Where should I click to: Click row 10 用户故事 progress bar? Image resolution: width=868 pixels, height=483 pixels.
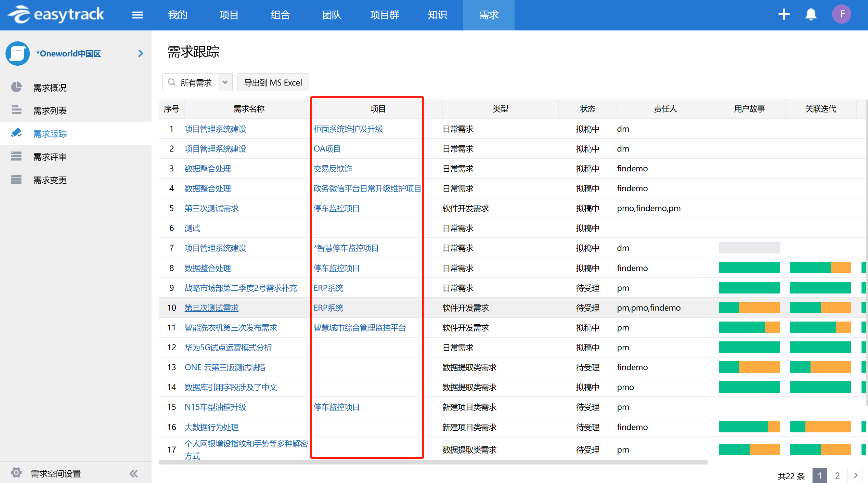click(749, 308)
